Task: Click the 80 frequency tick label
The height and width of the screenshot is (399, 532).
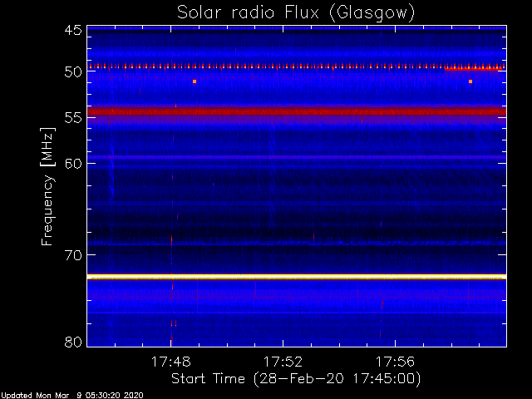Action: (x=73, y=342)
